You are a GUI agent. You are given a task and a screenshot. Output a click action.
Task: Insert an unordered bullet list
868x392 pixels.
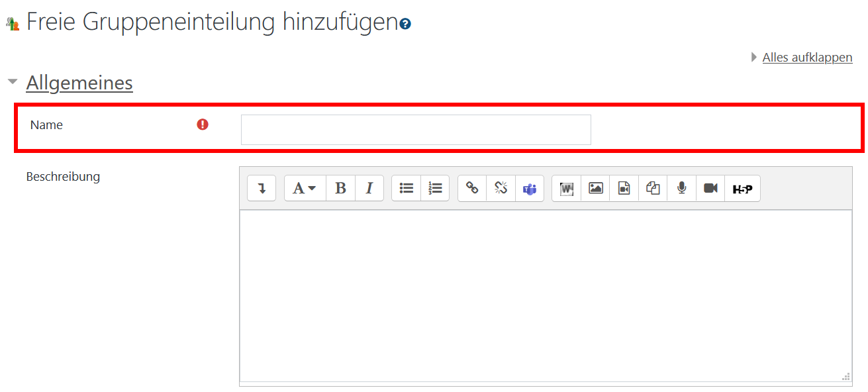[406, 188]
